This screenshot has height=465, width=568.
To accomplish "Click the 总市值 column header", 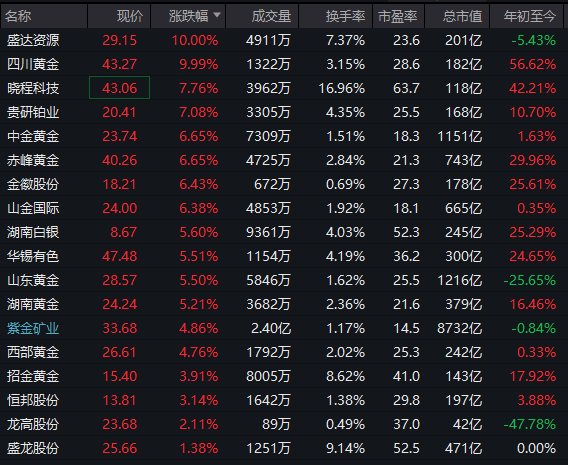I will click(457, 16).
